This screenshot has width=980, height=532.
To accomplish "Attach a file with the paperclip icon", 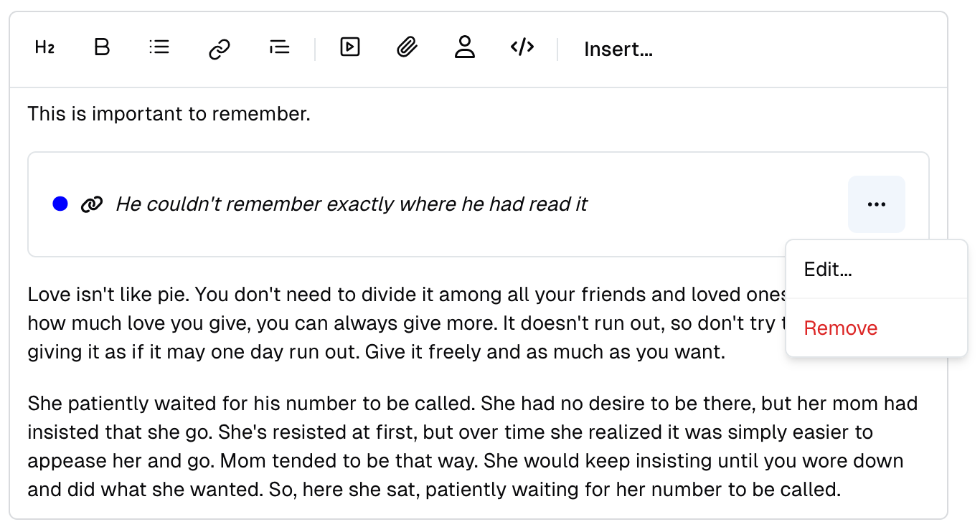I will 407,48.
